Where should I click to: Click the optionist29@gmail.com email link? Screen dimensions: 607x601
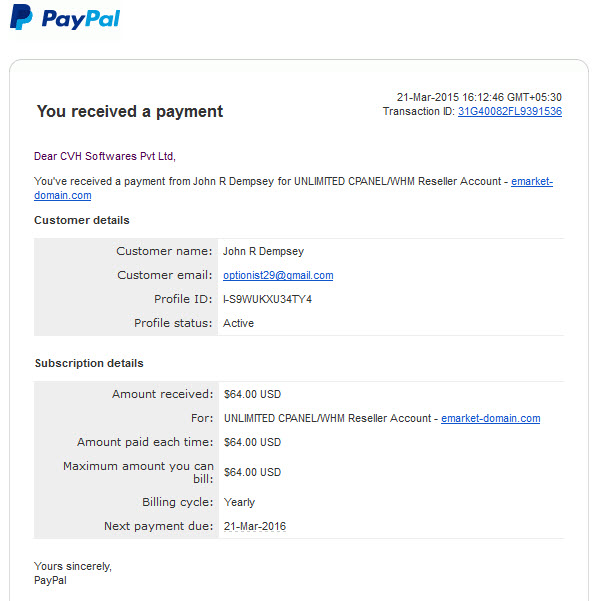[x=278, y=275]
